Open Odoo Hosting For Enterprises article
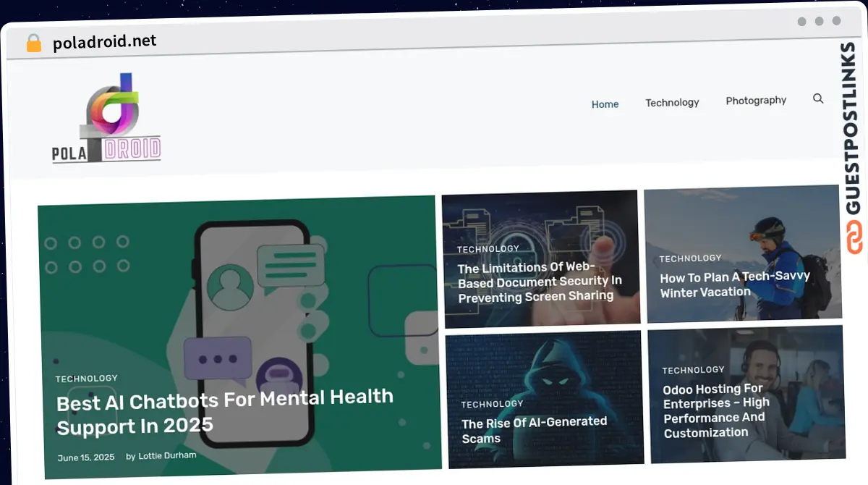868x485 pixels. 716,410
